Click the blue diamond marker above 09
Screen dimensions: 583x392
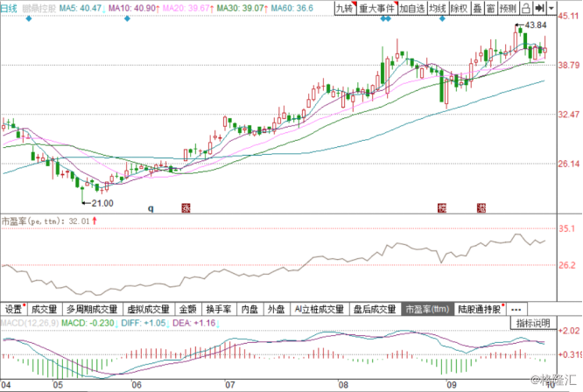pyautogui.click(x=442, y=18)
